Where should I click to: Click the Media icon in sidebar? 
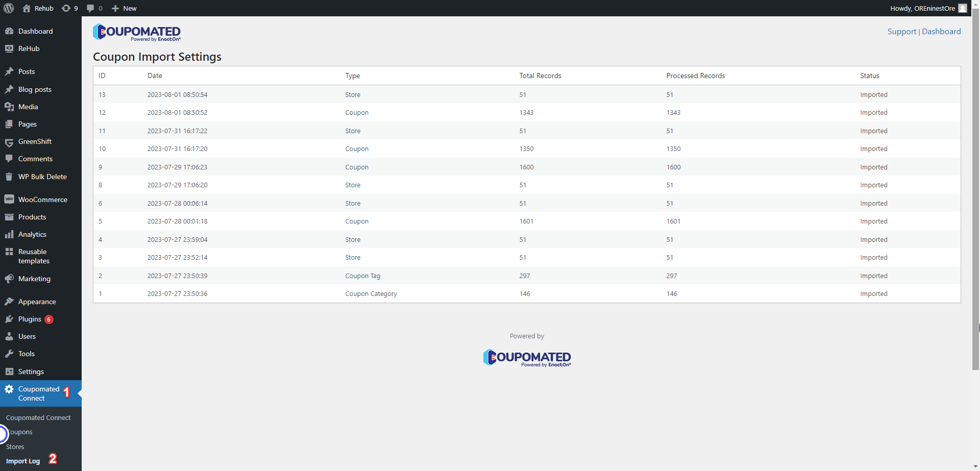(x=9, y=107)
